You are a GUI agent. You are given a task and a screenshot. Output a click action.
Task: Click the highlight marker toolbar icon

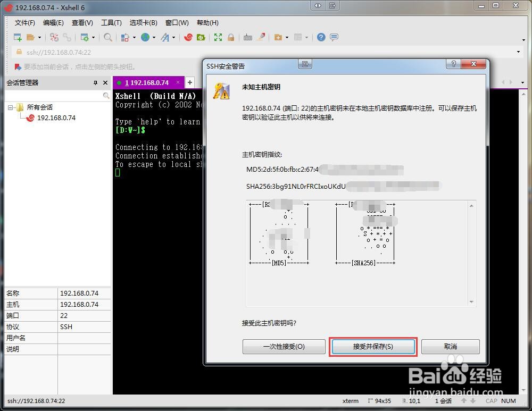[x=261, y=37]
